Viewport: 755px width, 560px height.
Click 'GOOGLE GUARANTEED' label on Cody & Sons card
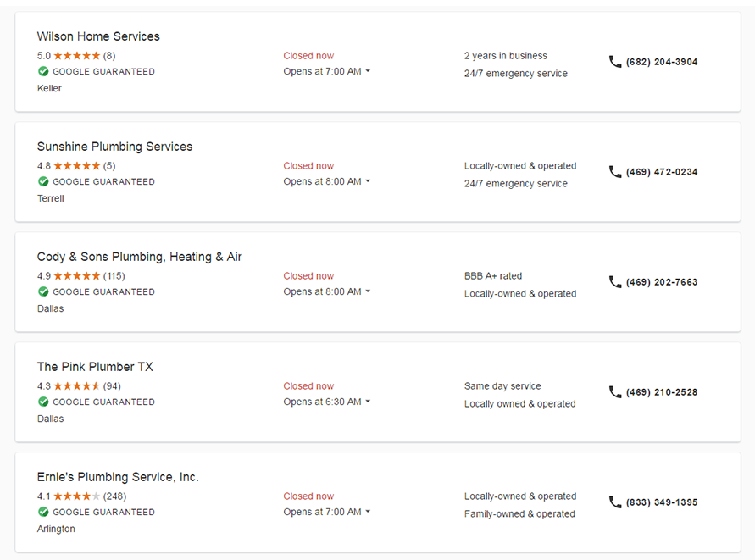pyautogui.click(x=103, y=292)
